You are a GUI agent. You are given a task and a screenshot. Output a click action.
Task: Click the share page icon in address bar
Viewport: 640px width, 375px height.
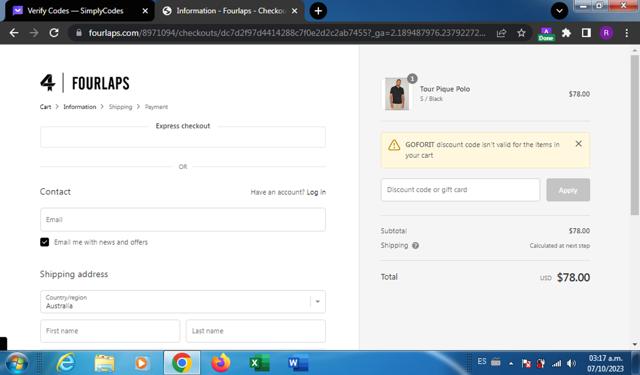(x=501, y=33)
